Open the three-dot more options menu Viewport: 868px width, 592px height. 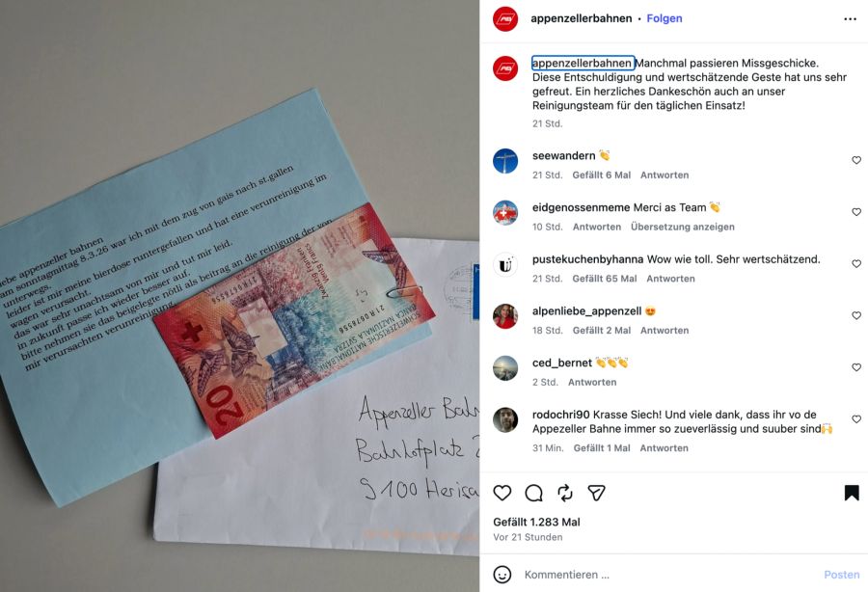point(851,19)
